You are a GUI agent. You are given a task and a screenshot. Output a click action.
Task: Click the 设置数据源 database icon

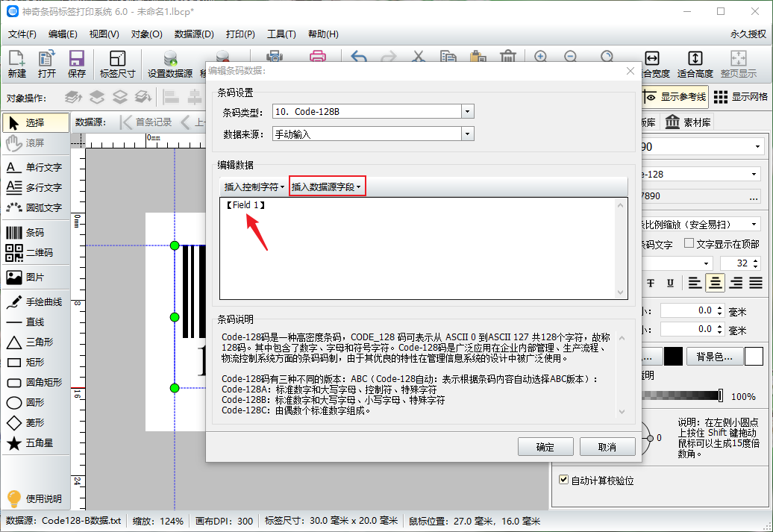170,64
